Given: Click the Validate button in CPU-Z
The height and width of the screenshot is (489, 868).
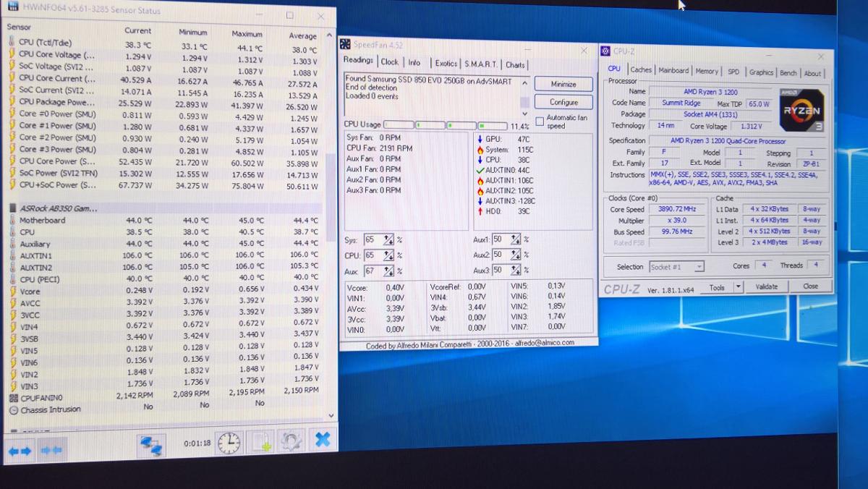Looking at the screenshot, I should click(767, 286).
